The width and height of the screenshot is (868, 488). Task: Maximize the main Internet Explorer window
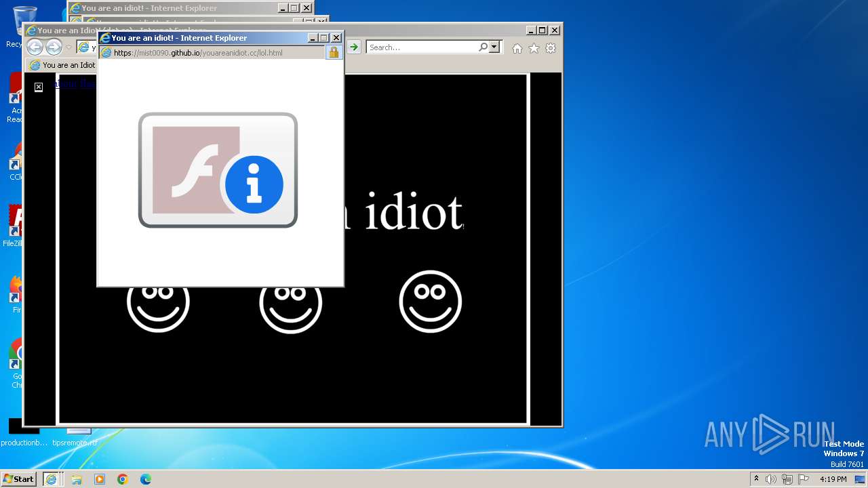(x=542, y=30)
